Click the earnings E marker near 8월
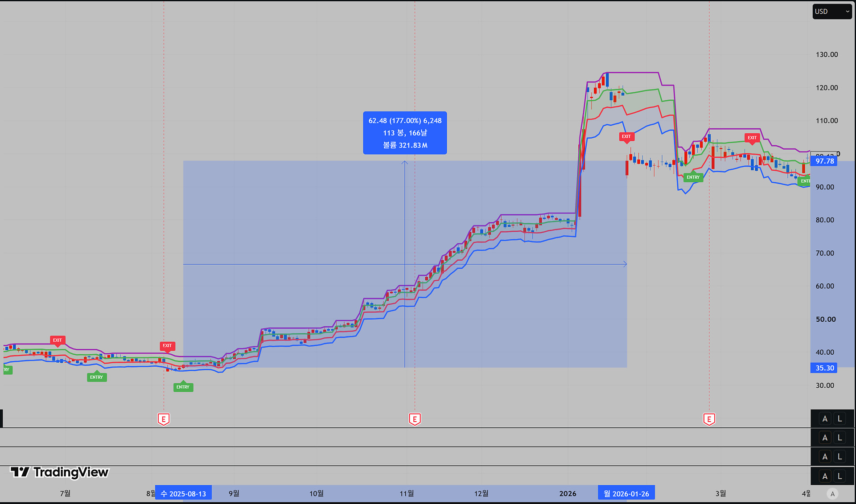856x504 pixels. [164, 419]
